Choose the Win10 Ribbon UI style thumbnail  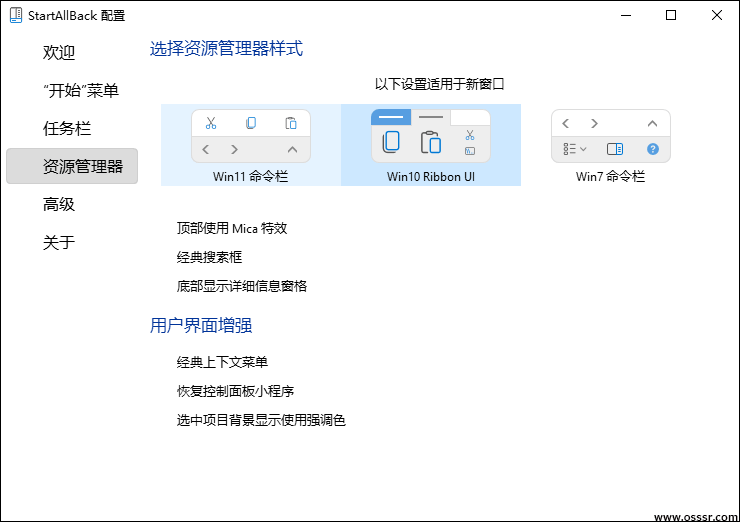pyautogui.click(x=431, y=145)
